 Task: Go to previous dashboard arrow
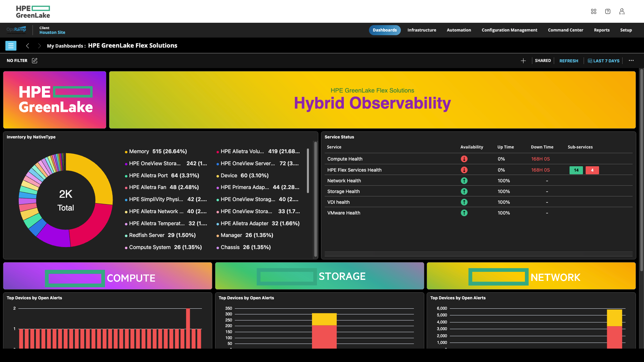tap(28, 46)
